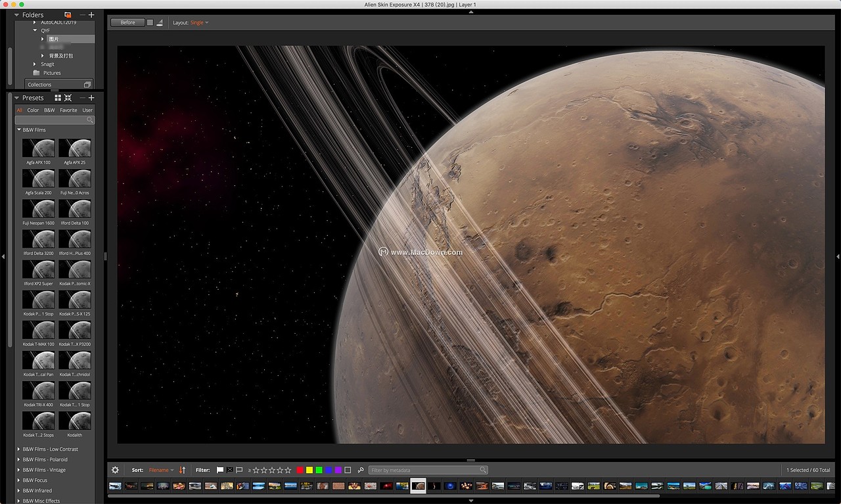This screenshot has width=841, height=504.
Task: Collapse the QYF folder
Action: [x=35, y=30]
